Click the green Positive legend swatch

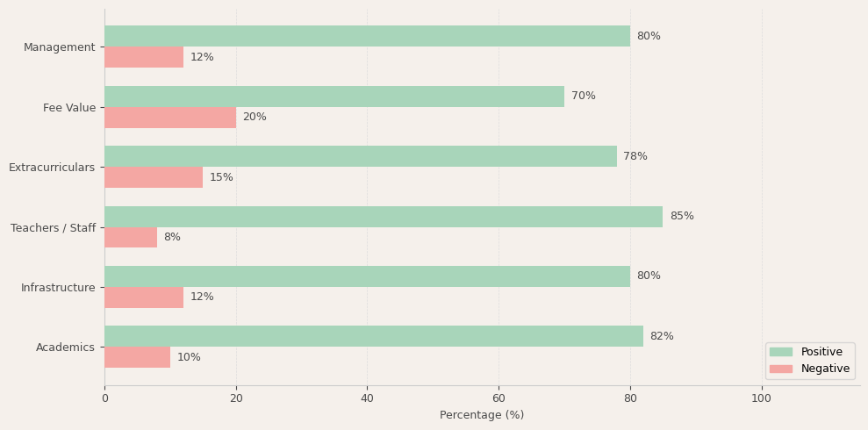(780, 352)
